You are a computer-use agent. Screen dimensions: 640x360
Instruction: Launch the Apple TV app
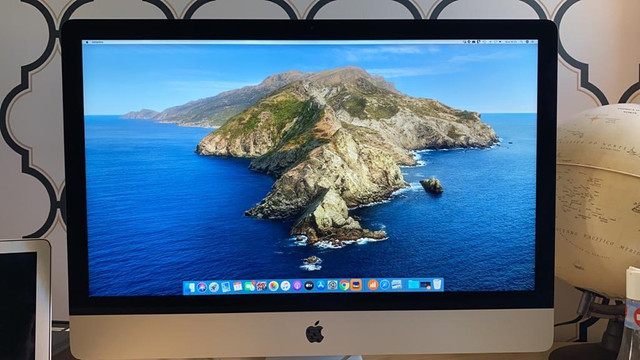309,286
